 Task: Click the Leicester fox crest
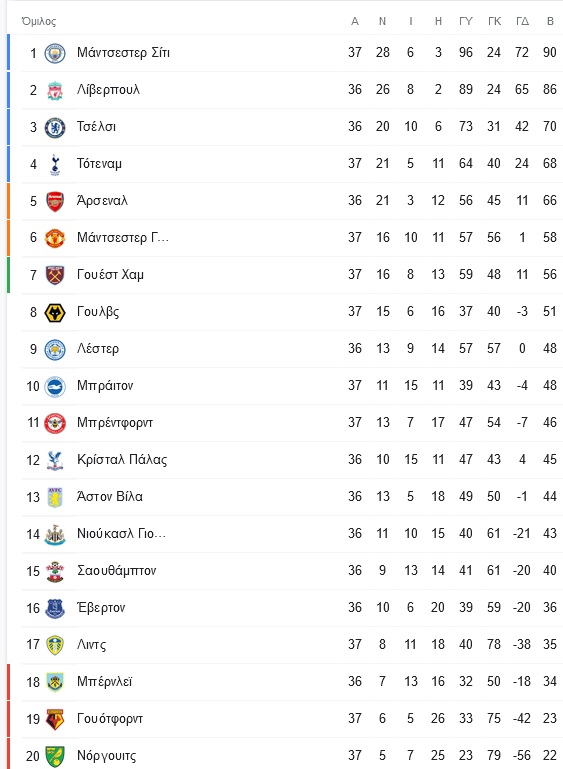(x=55, y=349)
